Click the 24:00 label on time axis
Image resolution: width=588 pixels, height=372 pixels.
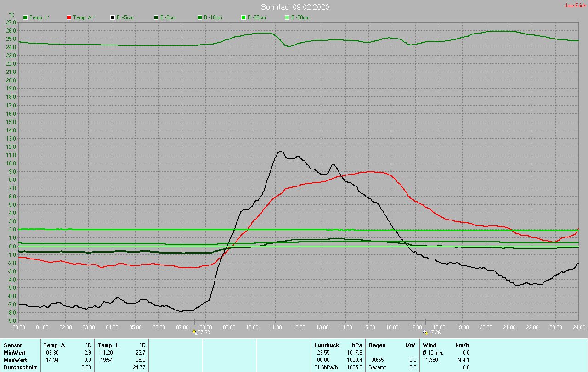click(579, 327)
